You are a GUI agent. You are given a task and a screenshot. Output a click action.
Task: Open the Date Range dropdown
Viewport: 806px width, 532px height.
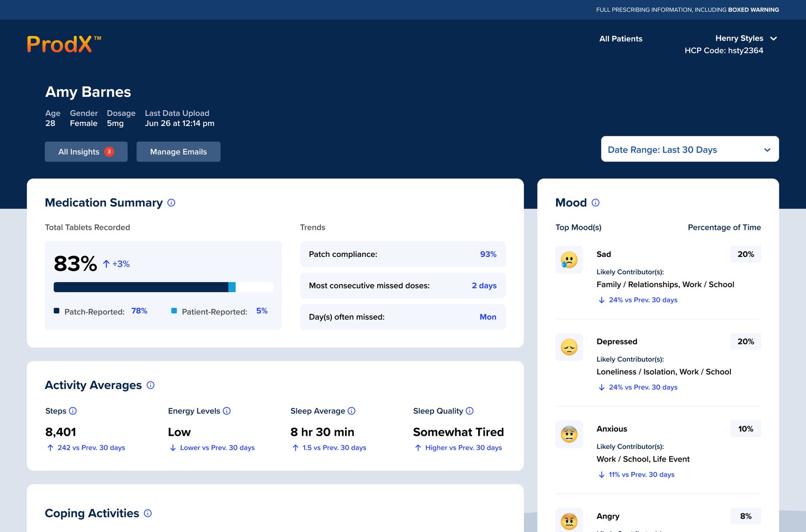[690, 149]
